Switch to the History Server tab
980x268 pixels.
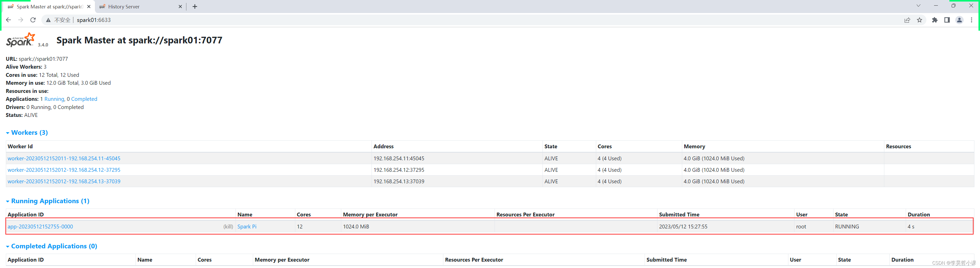tap(124, 6)
